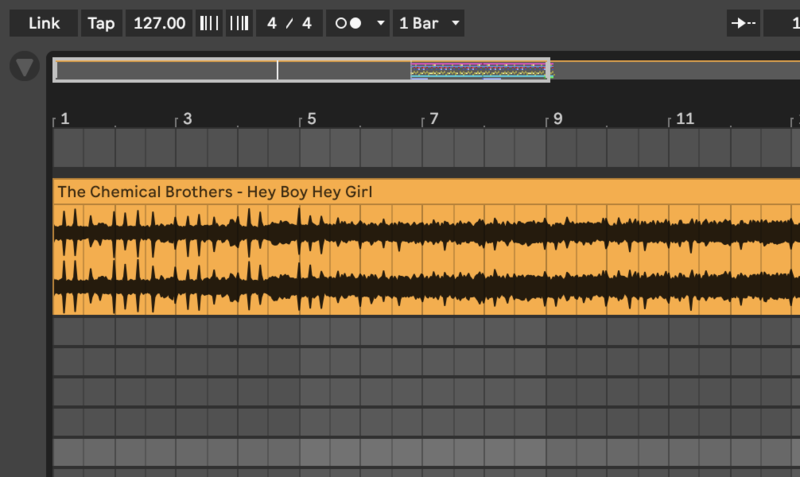Viewport: 800px width, 477px height.
Task: Click bar 11 marker in ruler
Action: 685,119
